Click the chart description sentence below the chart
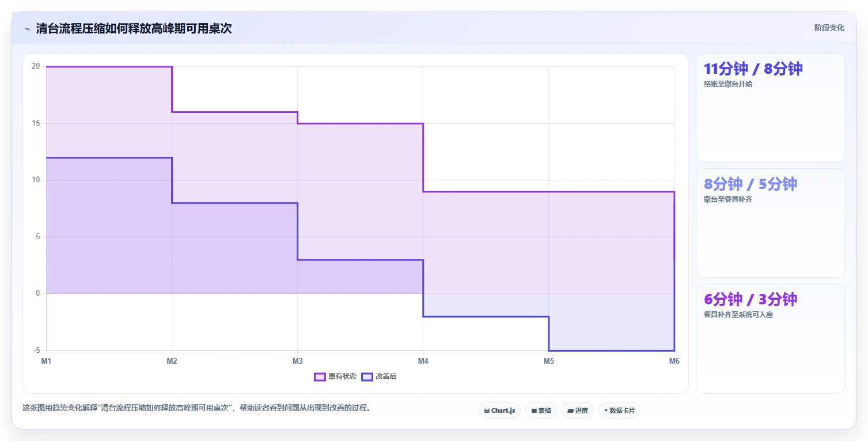Screen dimensions: 868x441 pyautogui.click(x=196, y=408)
